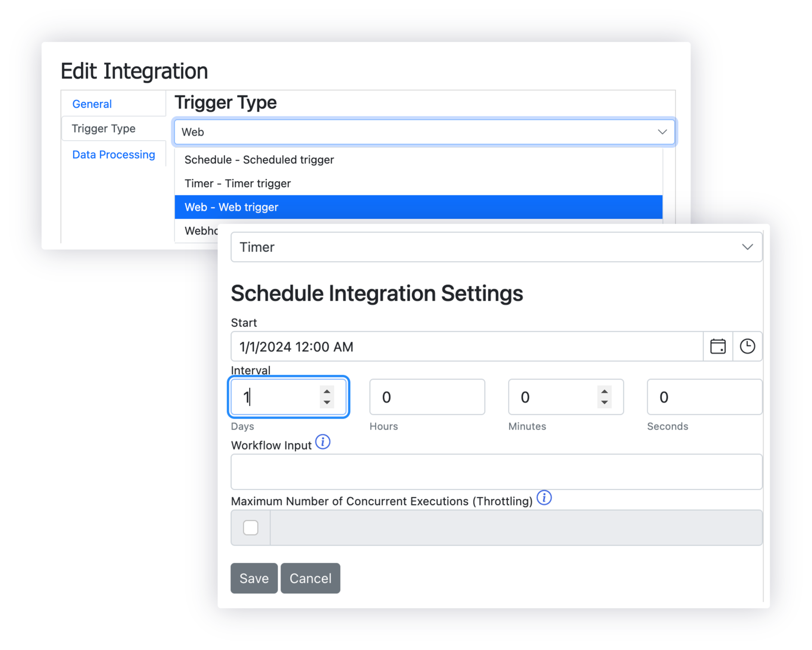
Task: Expand the Trigger Type dropdown showing Web
Action: (x=662, y=132)
